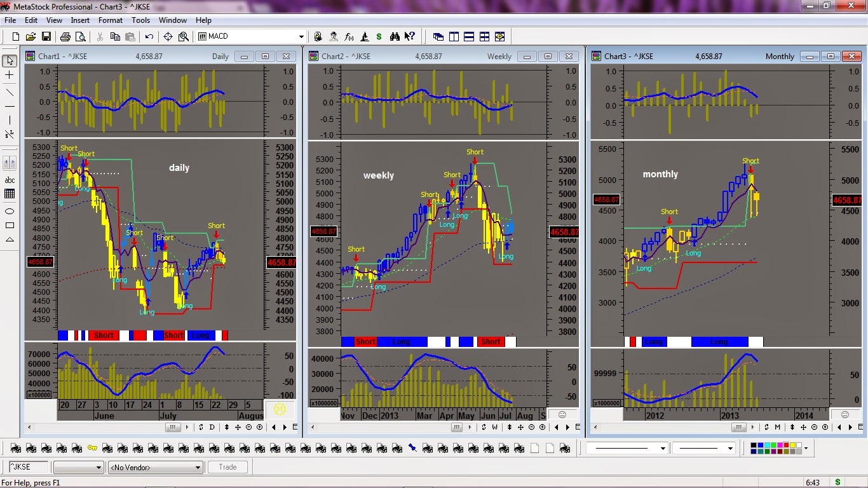
Task: Select the ellipse drawing tool
Action: (x=10, y=211)
